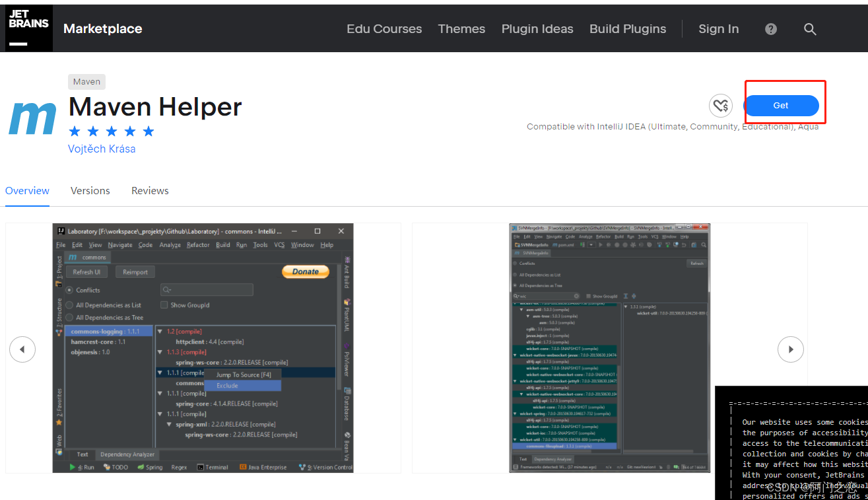Click the 'Compatible with IntelliJ IDEA' text
Image resolution: width=868 pixels, height=500 pixels.
673,127
